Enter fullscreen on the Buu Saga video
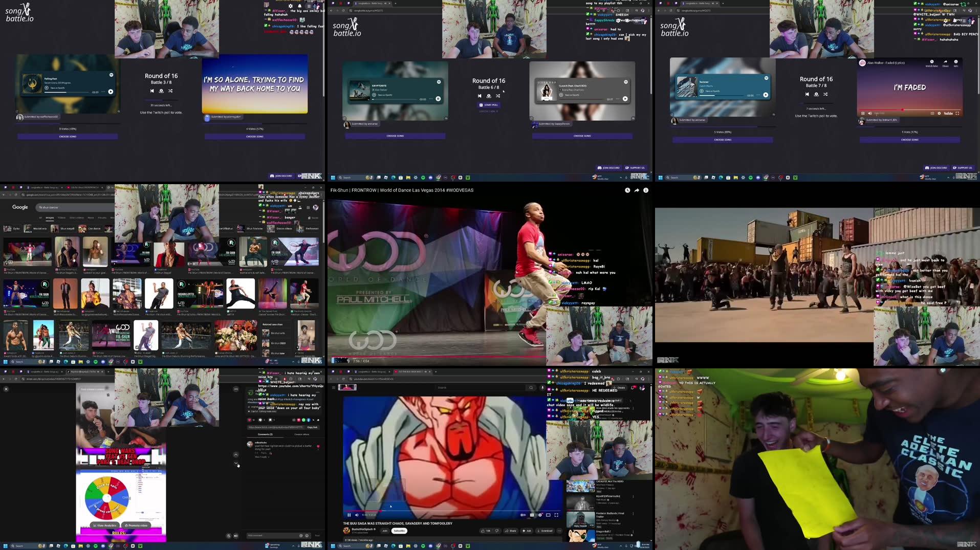The width and height of the screenshot is (980, 550). click(x=556, y=515)
